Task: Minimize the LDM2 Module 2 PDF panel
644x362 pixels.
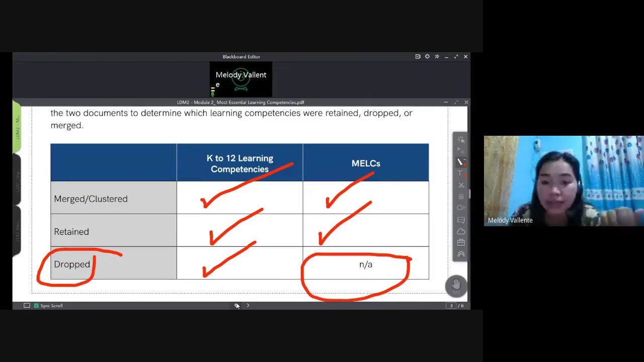Action: pos(446,102)
